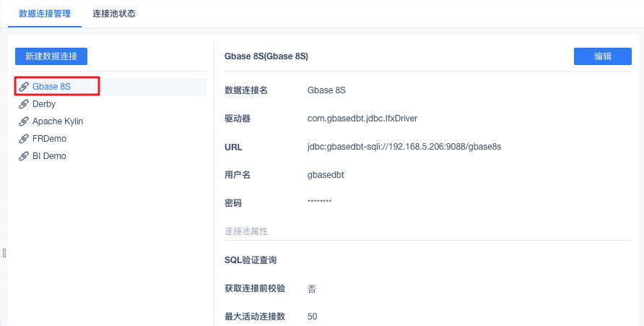Click the 数据连接名 label
Screen dimensions: 644x326
point(246,90)
